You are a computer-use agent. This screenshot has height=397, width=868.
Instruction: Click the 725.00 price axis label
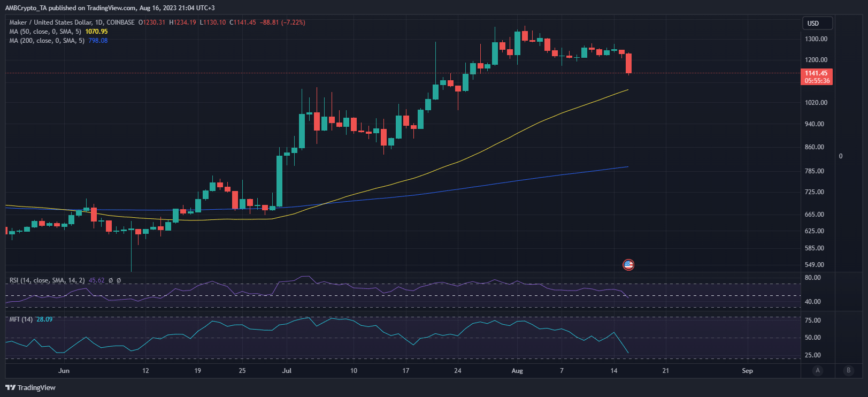tap(815, 192)
